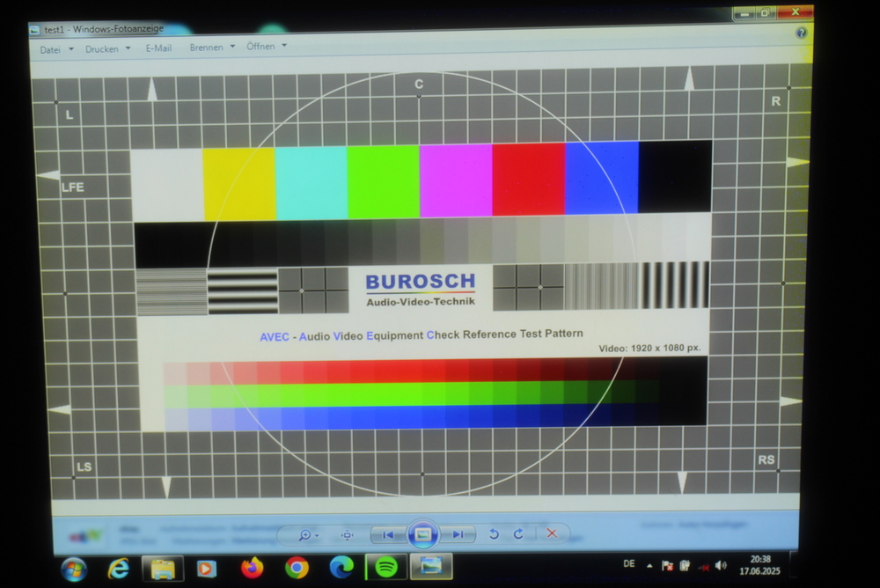Start the slideshow with the center button
This screenshot has height=588, width=880.
423,534
